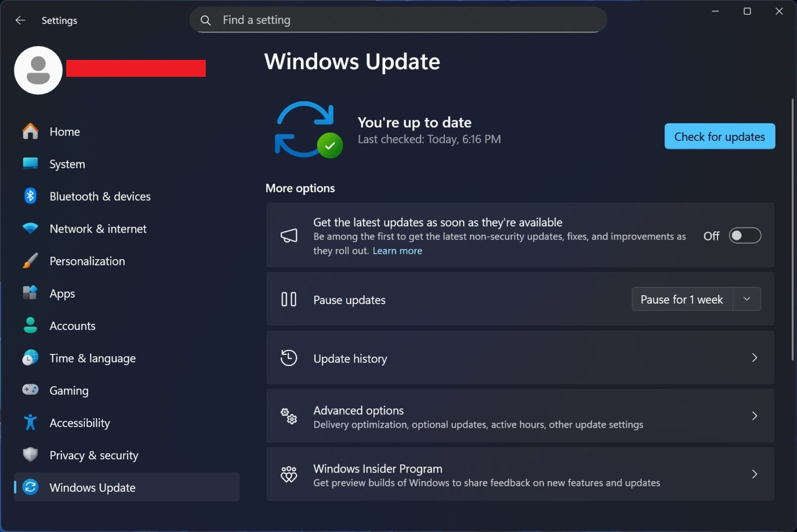
Task: Click the Network & internet Wi-Fi icon
Action: (x=30, y=228)
